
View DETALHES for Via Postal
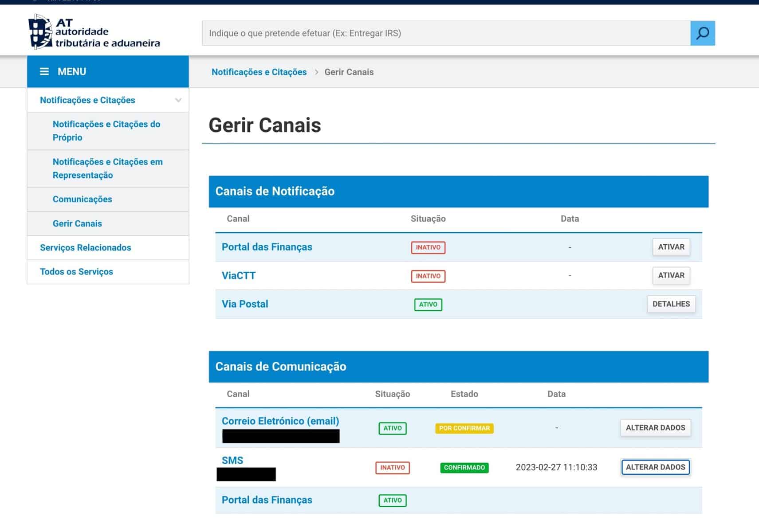[x=671, y=304]
